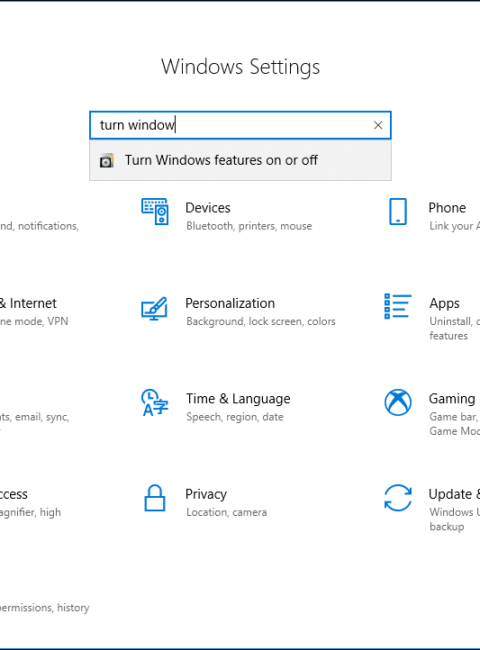Open the Privacy category title
480x650 pixels.
[206, 494]
